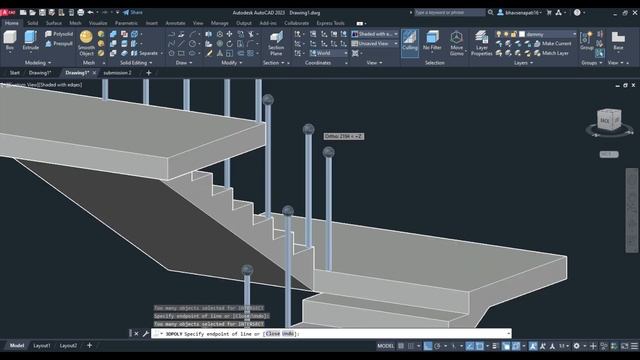
Task: Click the Undo arrow in quick access toolbar
Action: (91, 13)
